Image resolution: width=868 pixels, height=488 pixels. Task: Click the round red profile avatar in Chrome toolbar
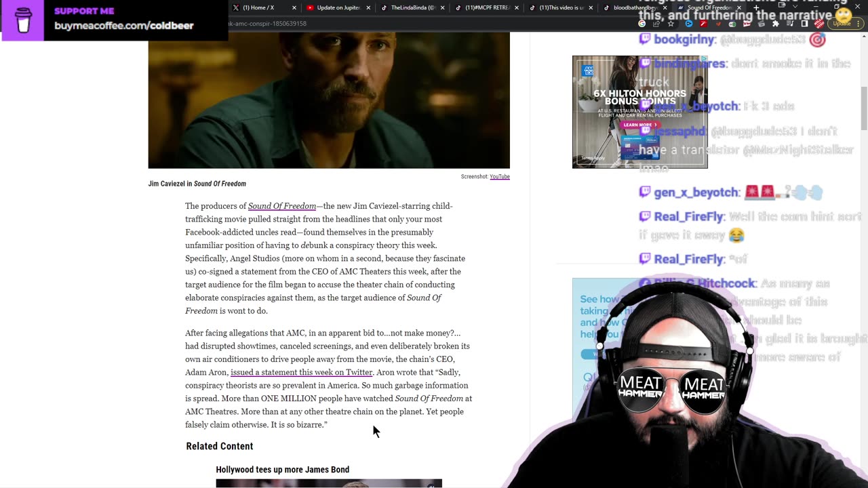pos(819,24)
